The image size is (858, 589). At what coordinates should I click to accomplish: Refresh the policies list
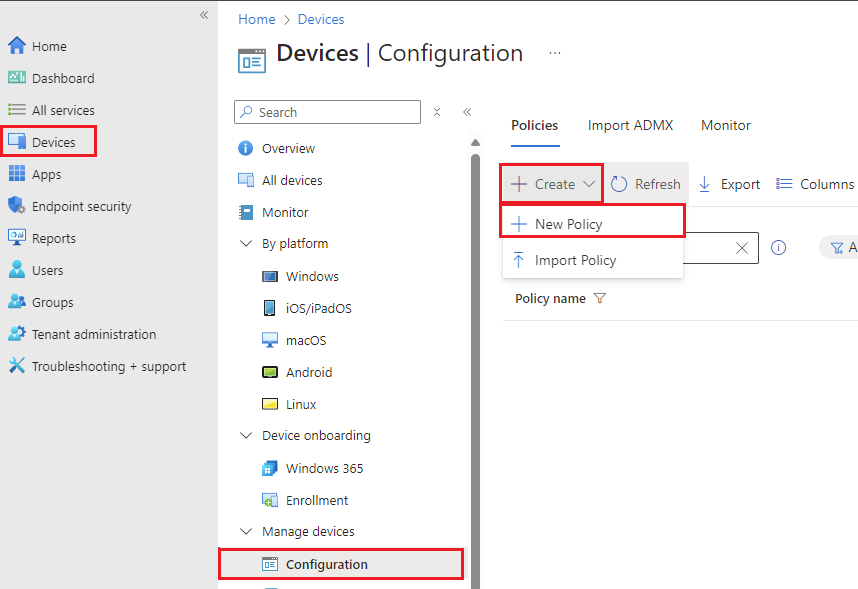click(646, 184)
